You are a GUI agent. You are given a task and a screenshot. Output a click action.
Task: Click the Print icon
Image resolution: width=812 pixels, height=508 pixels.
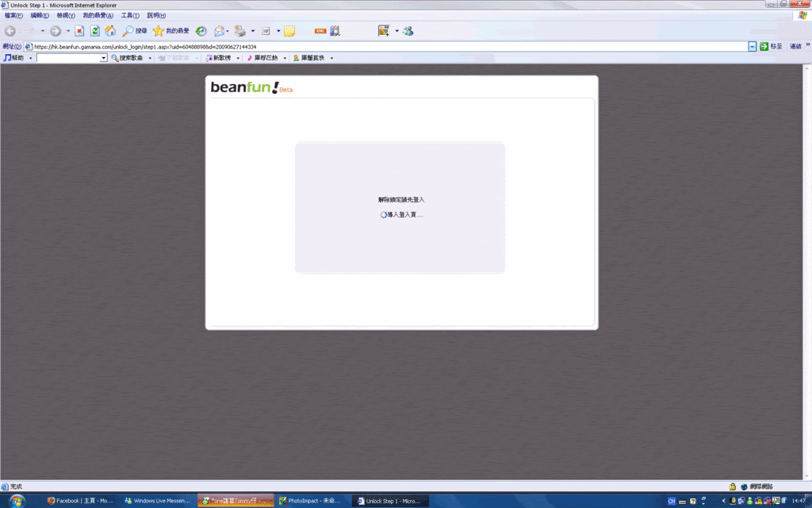[x=239, y=31]
